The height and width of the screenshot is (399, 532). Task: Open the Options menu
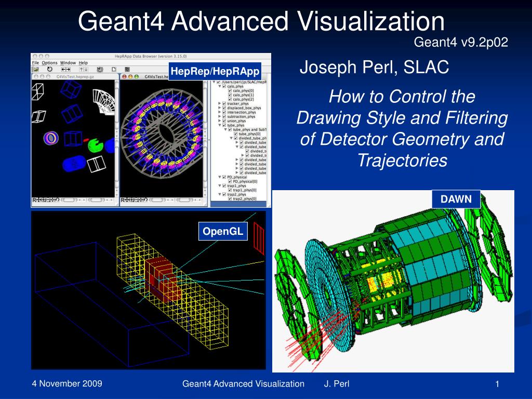[49, 63]
